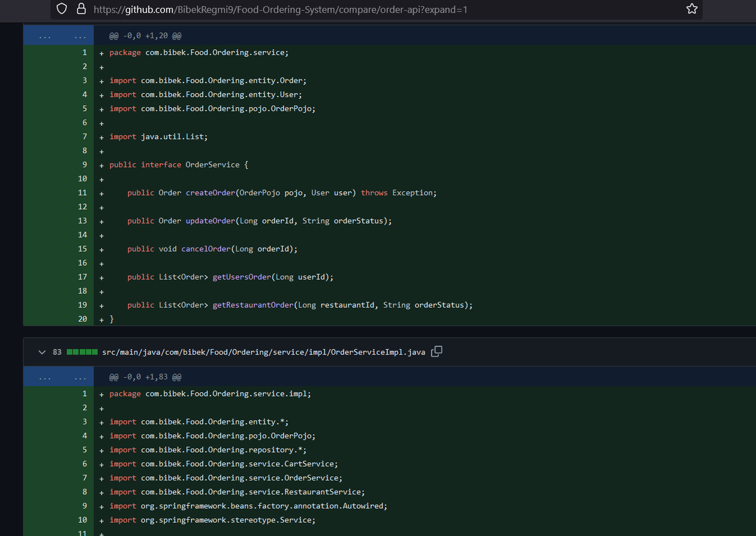
Task: Click the getRestaurantOrder method name
Action: (253, 305)
